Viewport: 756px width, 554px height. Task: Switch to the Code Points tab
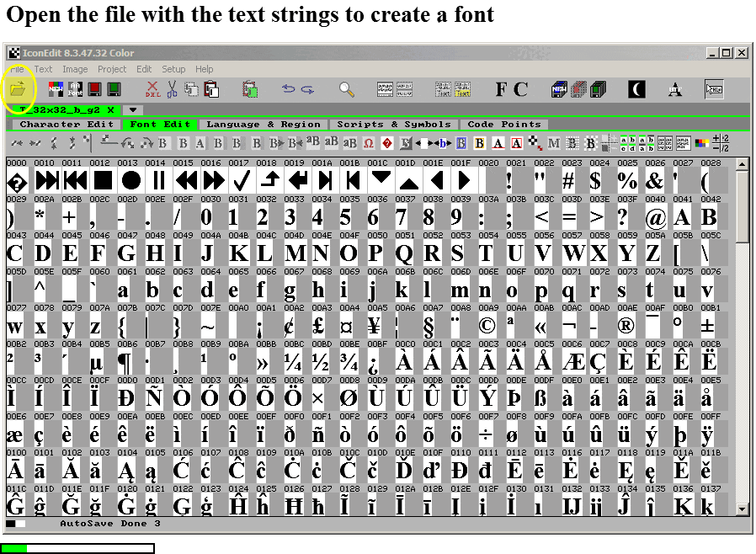point(504,124)
